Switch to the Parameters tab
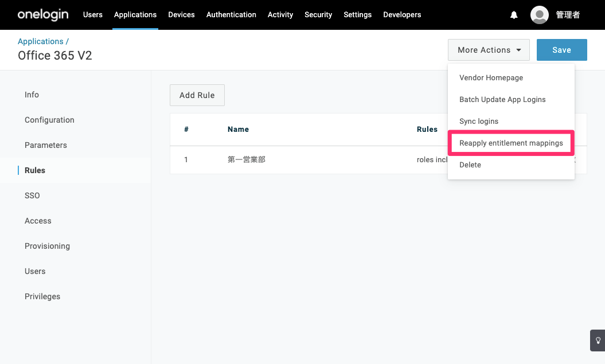 click(46, 145)
